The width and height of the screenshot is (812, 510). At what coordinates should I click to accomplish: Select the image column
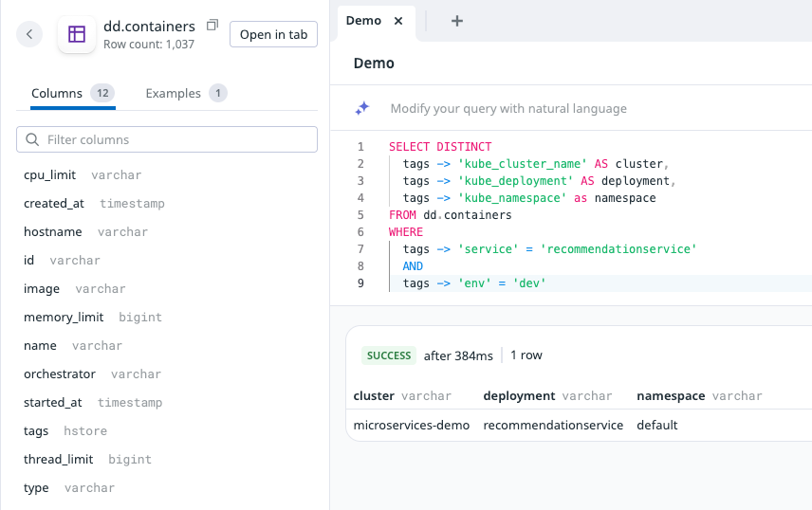(x=42, y=289)
